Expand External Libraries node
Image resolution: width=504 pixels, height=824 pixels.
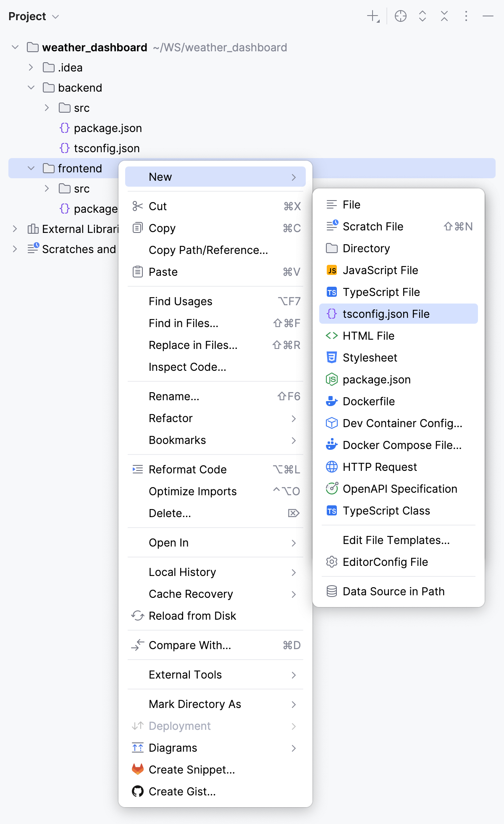pyautogui.click(x=15, y=229)
